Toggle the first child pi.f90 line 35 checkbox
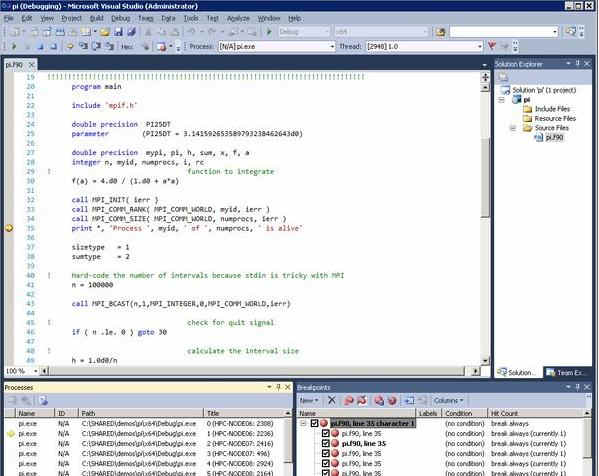This screenshot has height=476, width=599. click(325, 433)
